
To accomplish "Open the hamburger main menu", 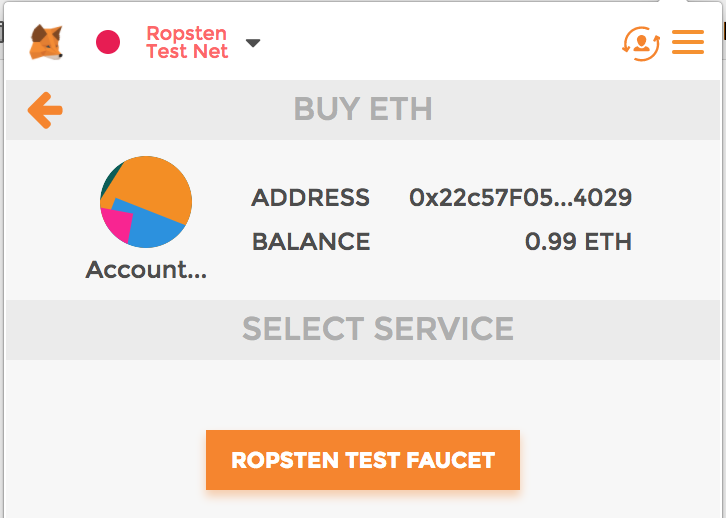I will (x=688, y=42).
